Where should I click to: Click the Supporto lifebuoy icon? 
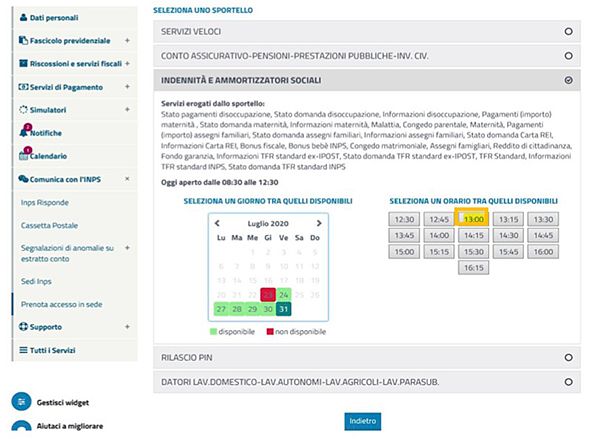point(23,327)
